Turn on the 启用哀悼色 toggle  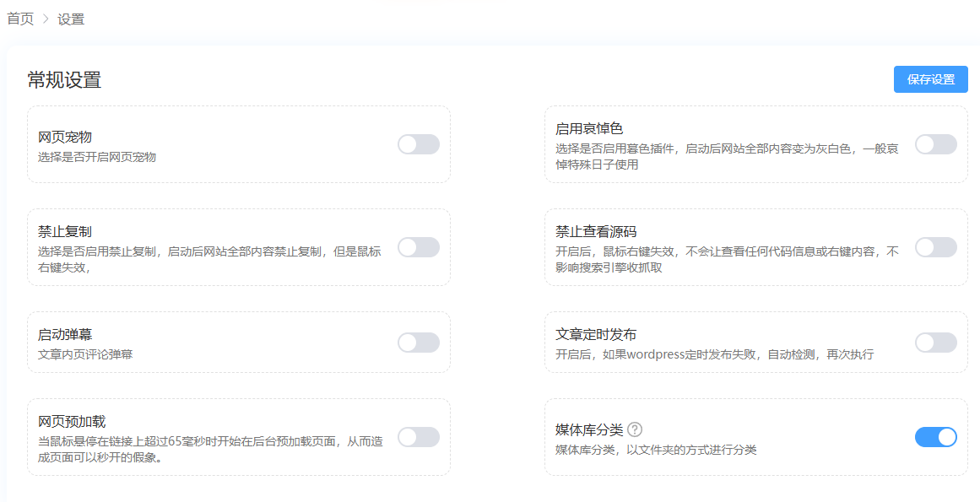click(x=936, y=144)
